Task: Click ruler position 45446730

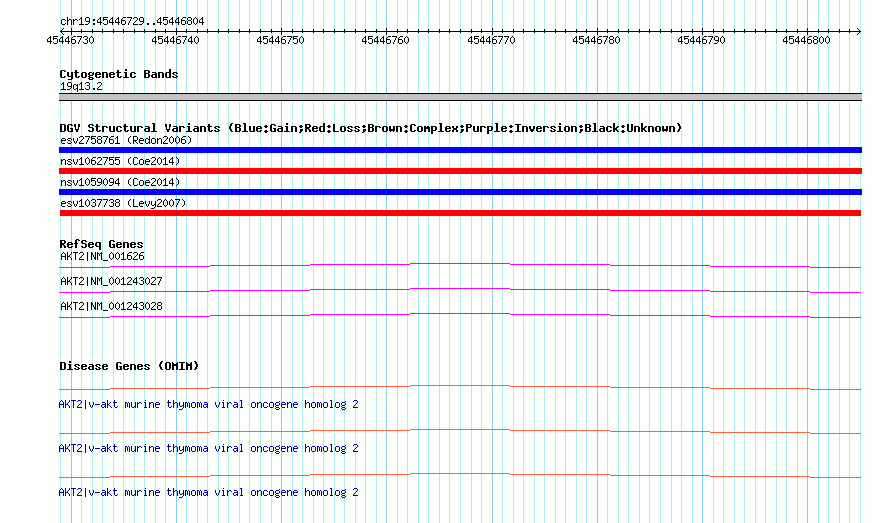Action: 70,40
